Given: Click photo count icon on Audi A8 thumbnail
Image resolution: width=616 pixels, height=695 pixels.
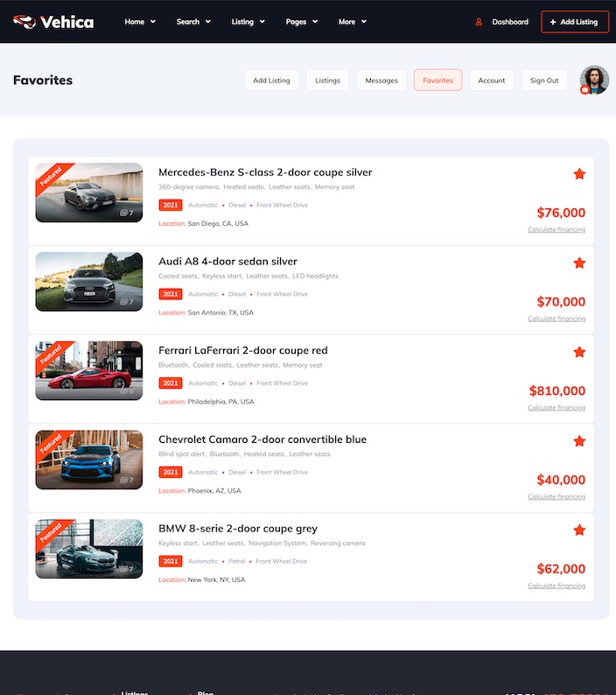Looking at the screenshot, I should click(124, 302).
